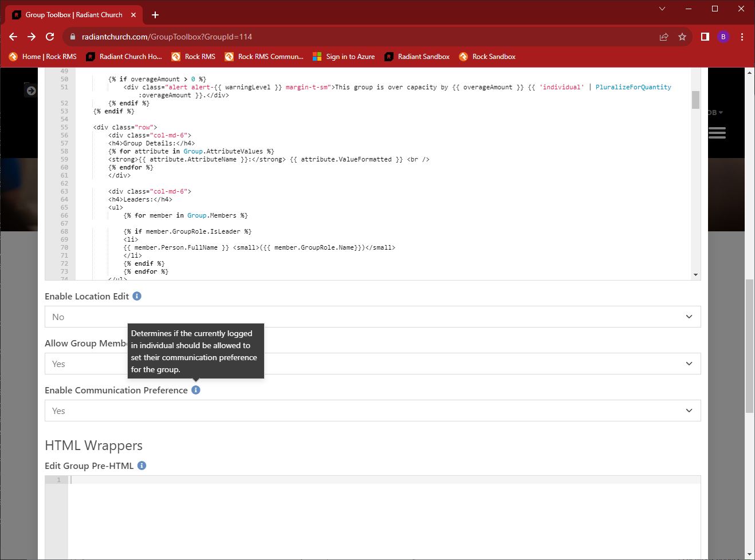The height and width of the screenshot is (560, 755).
Task: Click line number 63 in code gutter
Action: [64, 191]
